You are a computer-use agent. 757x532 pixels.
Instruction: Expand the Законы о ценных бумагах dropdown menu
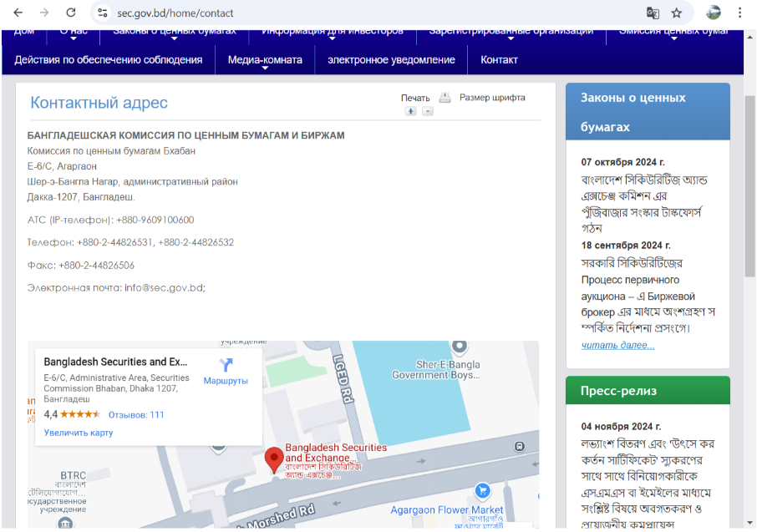point(175,33)
